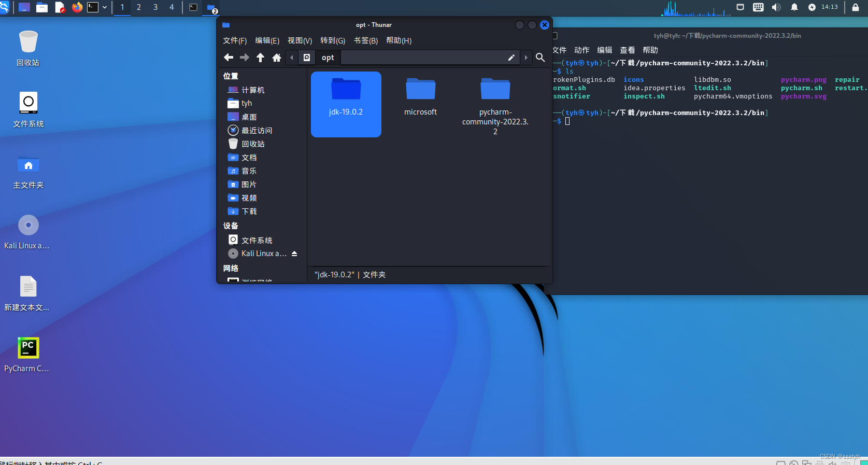Click the lock screen icon

click(x=856, y=7)
